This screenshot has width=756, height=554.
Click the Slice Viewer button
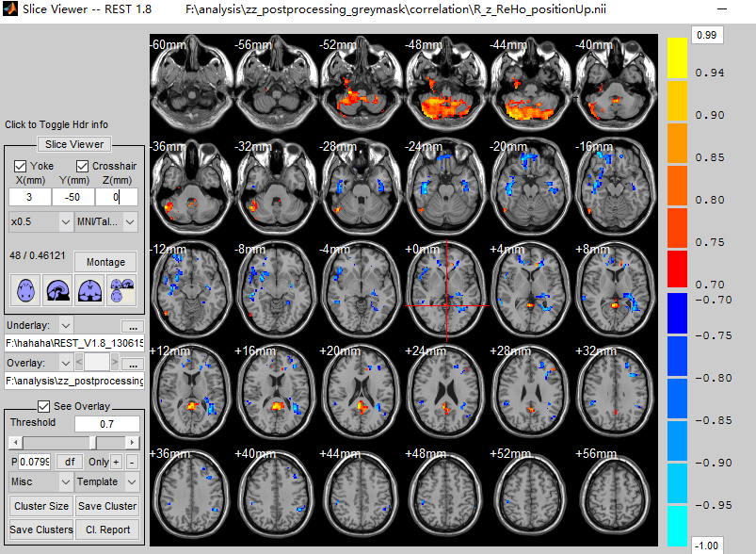pos(74,144)
